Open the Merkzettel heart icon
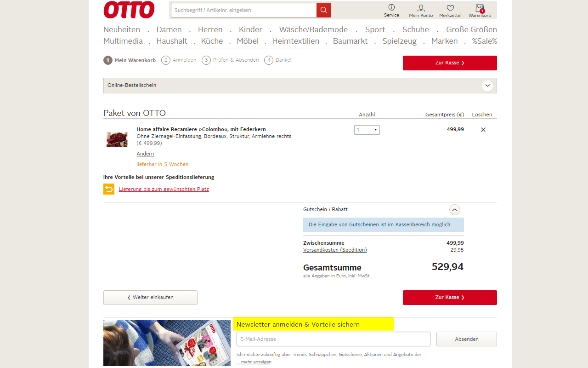 [x=450, y=11]
